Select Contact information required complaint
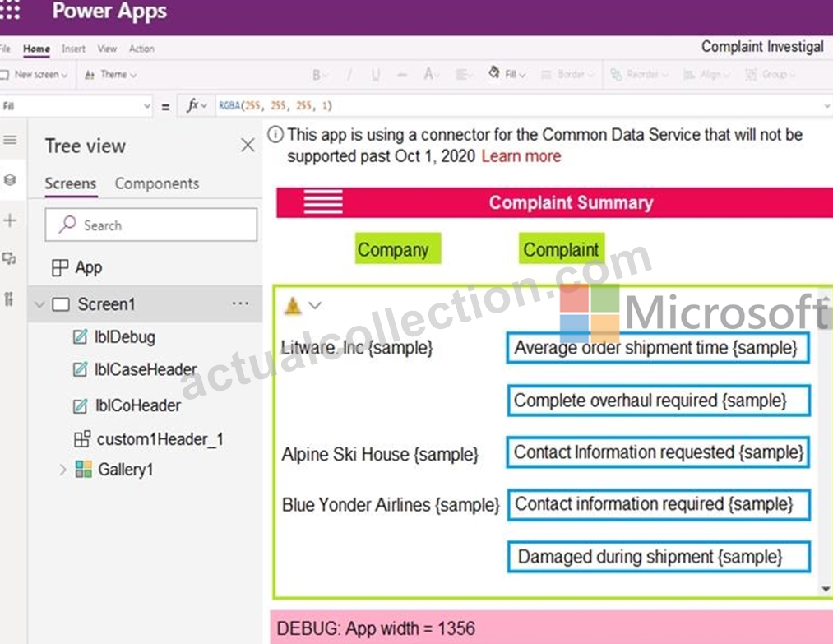Image resolution: width=833 pixels, height=644 pixels. (658, 504)
